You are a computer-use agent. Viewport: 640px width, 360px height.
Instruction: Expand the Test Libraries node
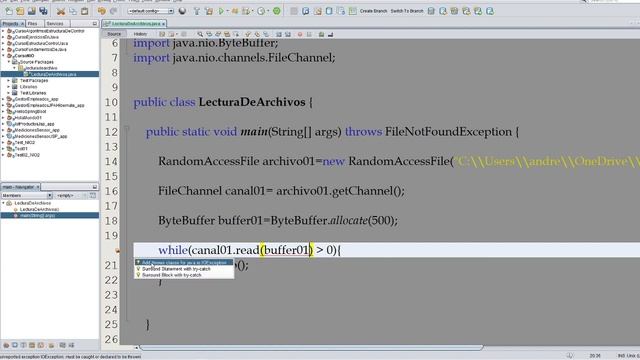click(x=9, y=93)
